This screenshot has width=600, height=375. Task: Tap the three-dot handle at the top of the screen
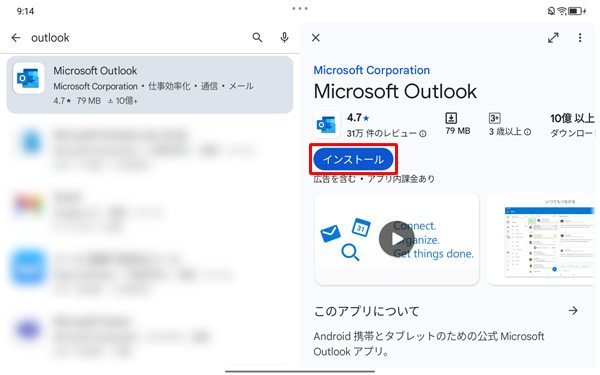[x=300, y=8]
